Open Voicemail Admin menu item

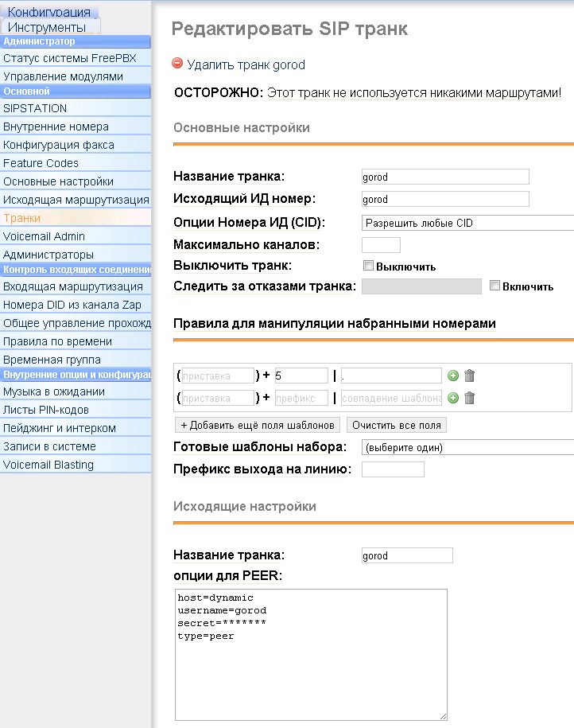pos(76,236)
